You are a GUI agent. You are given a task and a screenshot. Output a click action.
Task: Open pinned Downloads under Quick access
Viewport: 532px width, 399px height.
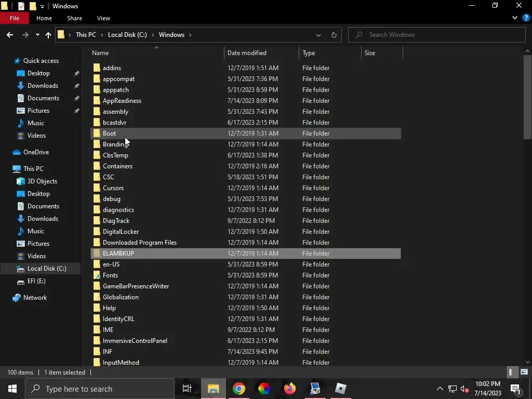coord(43,86)
